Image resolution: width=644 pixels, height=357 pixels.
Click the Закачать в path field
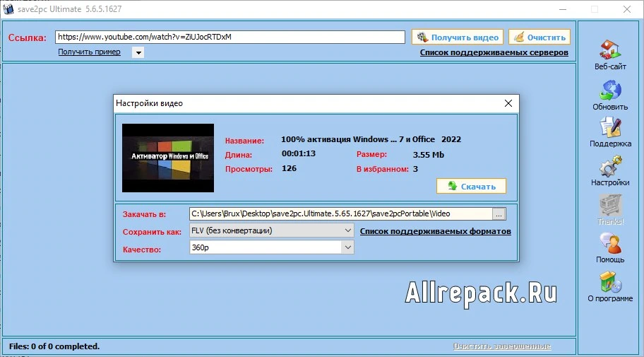341,214
